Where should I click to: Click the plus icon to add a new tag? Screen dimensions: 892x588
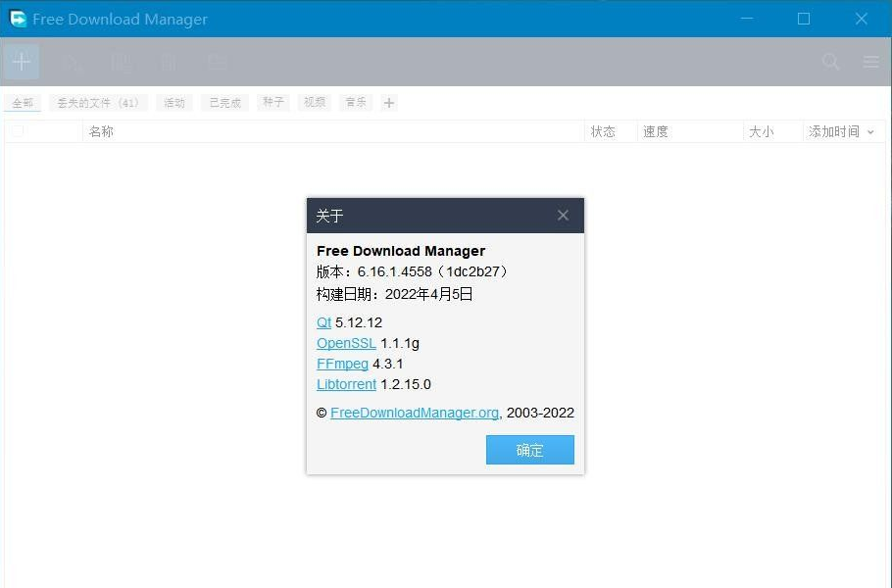point(388,102)
